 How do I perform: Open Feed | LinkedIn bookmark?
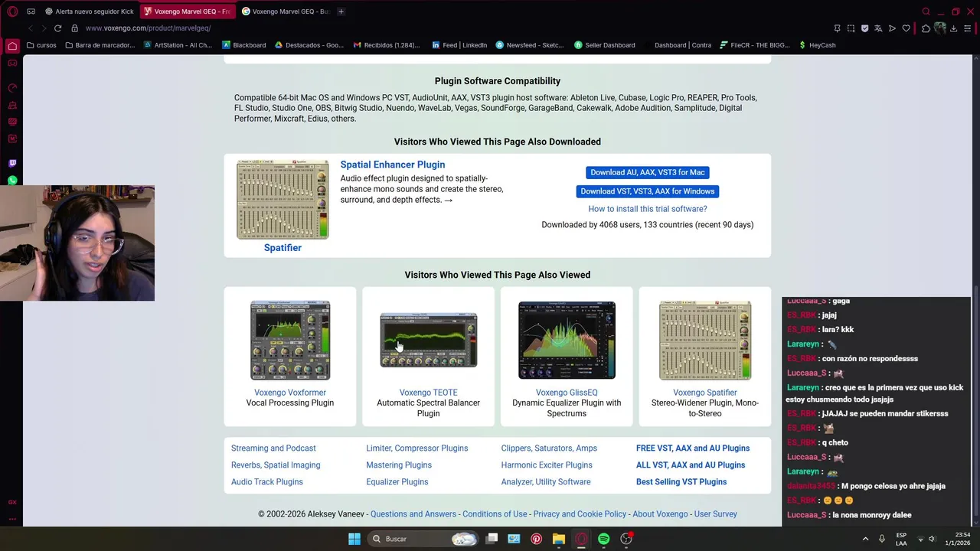(459, 45)
